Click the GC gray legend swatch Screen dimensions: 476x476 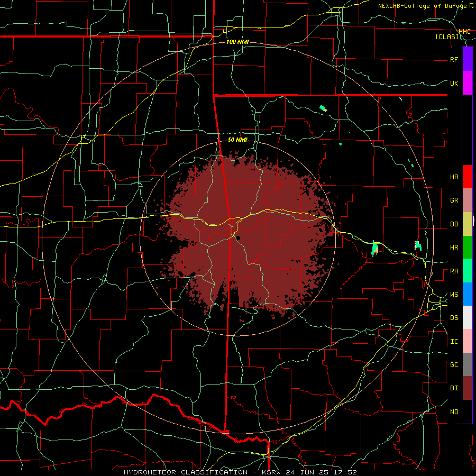click(467, 364)
